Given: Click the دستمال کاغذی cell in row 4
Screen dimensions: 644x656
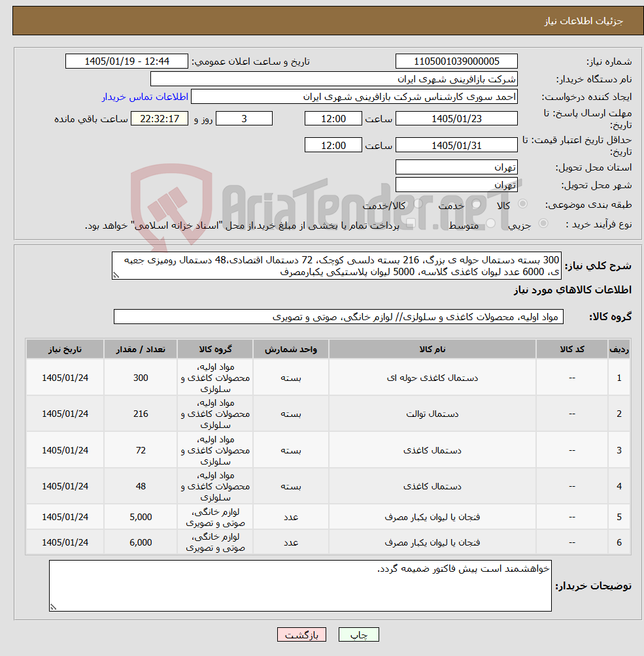Looking at the screenshot, I should point(432,486).
